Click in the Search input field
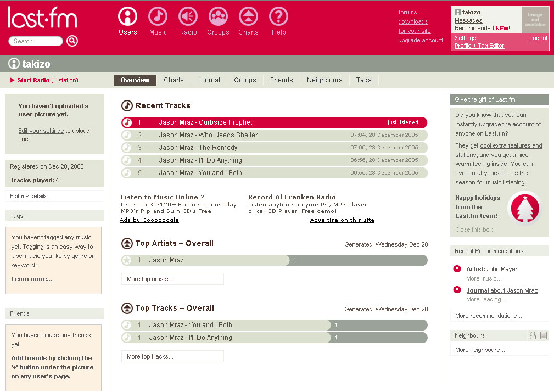This screenshot has height=392, width=554. (x=36, y=41)
